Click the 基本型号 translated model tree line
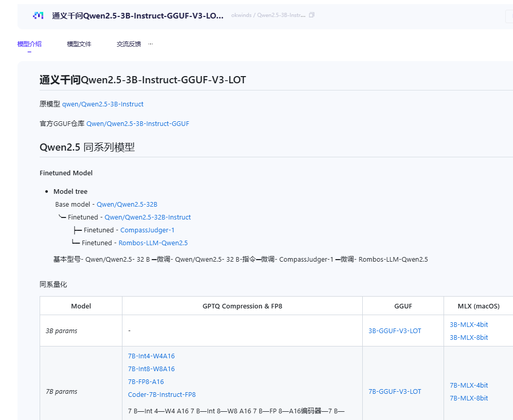513x420 pixels. 240,259
